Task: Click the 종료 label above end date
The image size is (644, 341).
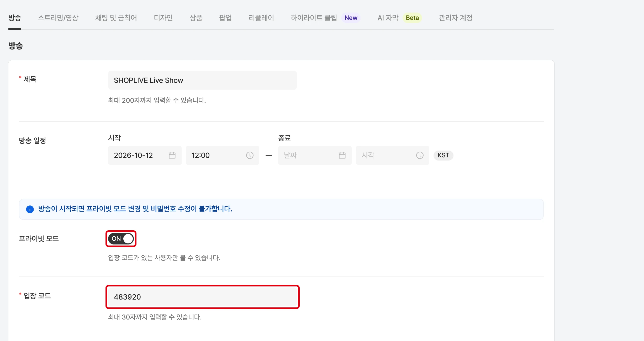Action: point(284,138)
